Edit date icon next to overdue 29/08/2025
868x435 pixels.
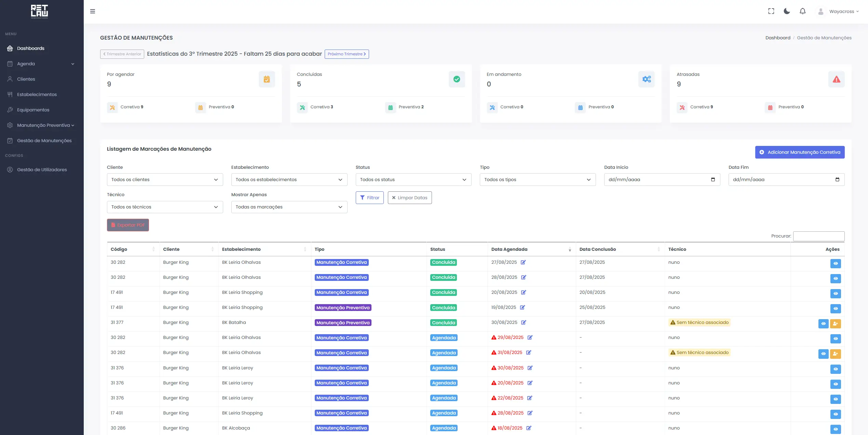coord(530,338)
